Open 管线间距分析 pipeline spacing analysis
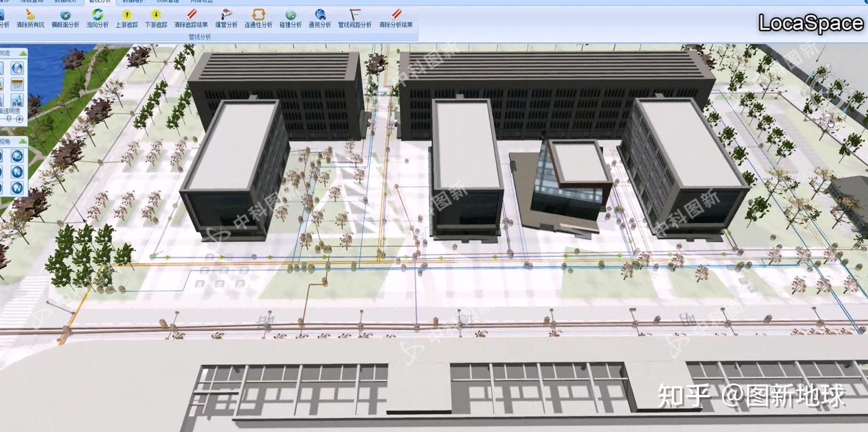Screen dimensions: 868x432 click(x=355, y=19)
